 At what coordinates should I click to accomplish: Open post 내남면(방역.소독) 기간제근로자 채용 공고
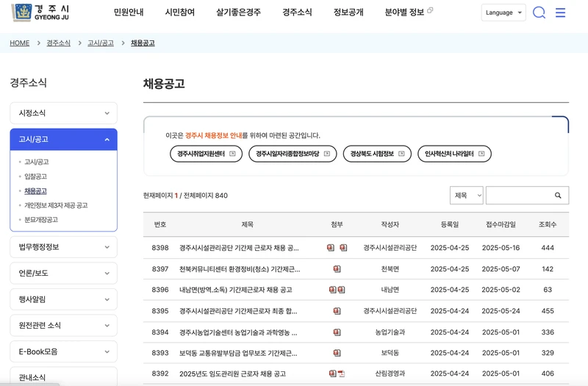click(235, 290)
